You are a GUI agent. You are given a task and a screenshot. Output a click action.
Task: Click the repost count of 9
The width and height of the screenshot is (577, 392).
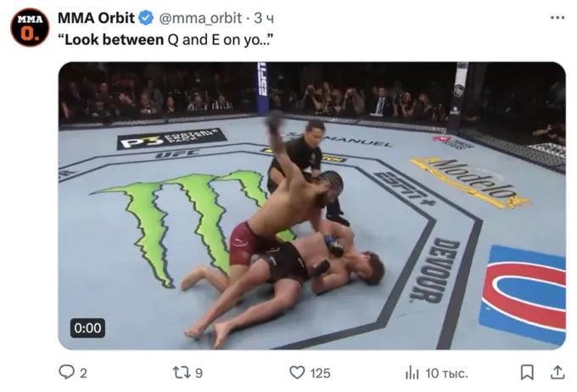click(199, 373)
